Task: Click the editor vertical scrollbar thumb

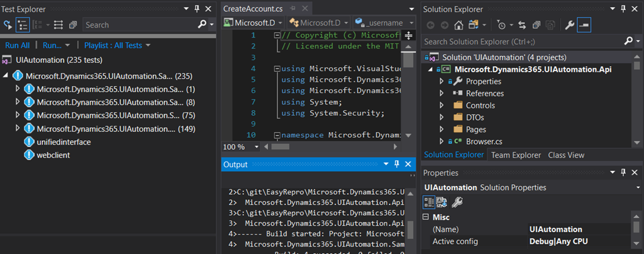Action: (x=408, y=60)
